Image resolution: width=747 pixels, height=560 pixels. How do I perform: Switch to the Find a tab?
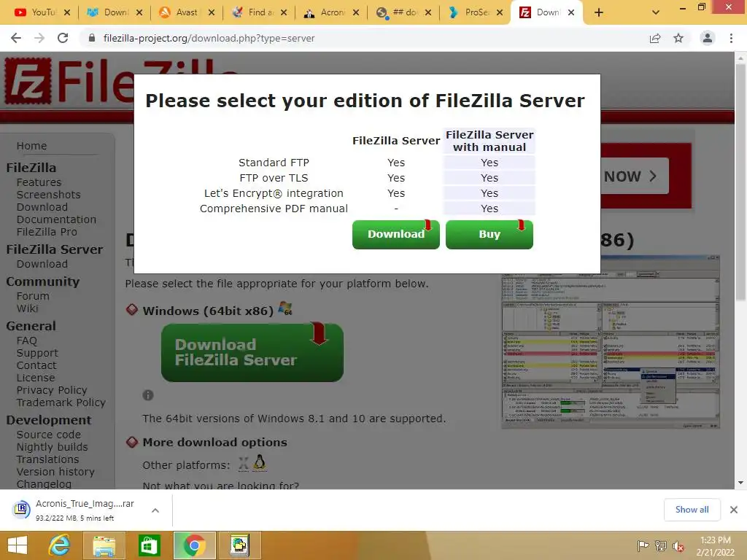(252, 12)
